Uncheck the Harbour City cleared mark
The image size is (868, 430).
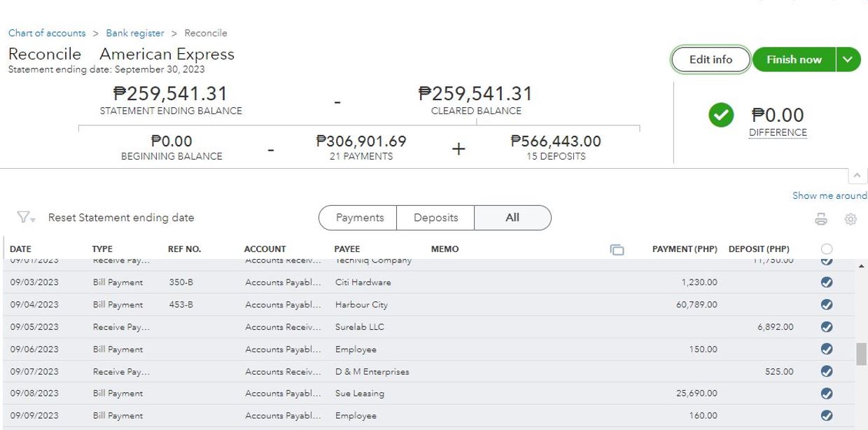pos(827,305)
